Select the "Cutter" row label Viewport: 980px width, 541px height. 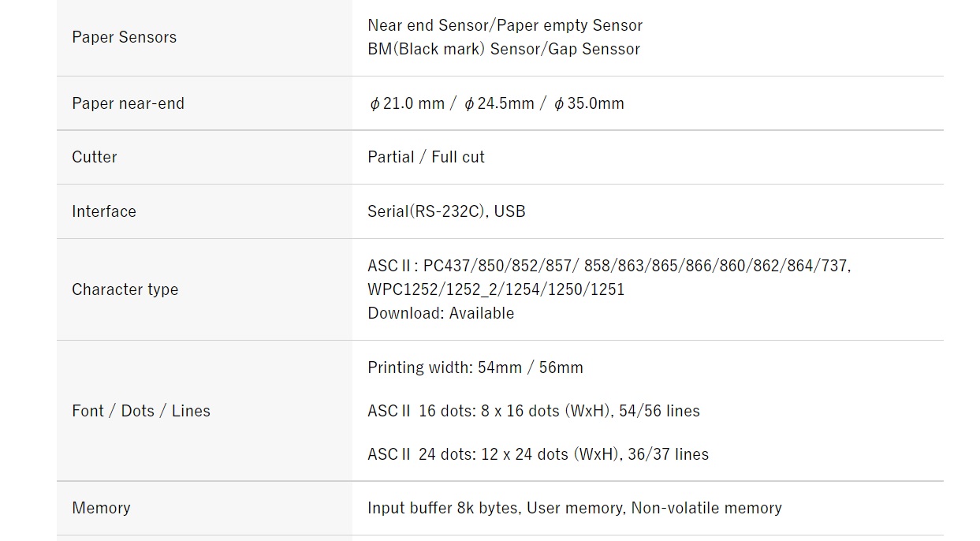[95, 157]
